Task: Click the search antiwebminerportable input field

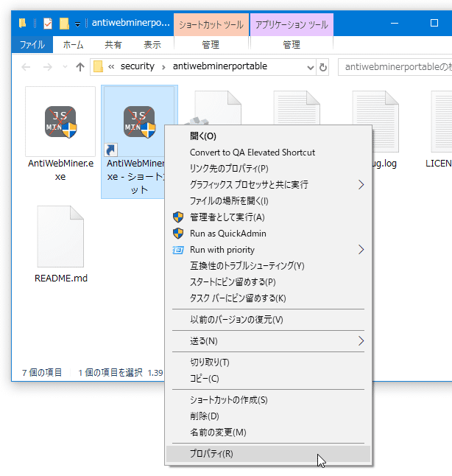Action: tap(395, 67)
